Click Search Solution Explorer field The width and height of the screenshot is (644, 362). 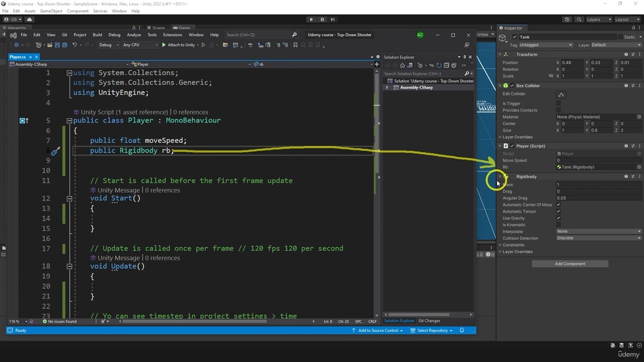pos(428,73)
